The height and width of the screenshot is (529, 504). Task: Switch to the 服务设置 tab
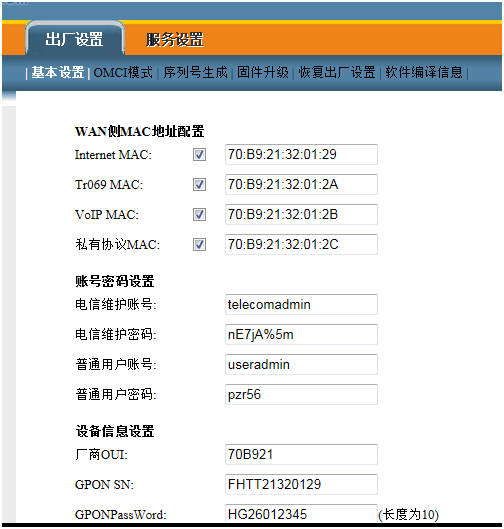coord(175,39)
